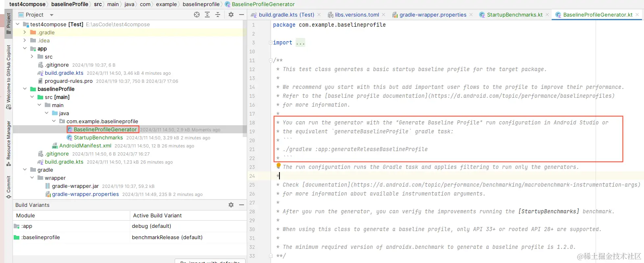Viewport: 644px width, 263px height.
Task: Open Project panel settings gear
Action: coord(231,15)
